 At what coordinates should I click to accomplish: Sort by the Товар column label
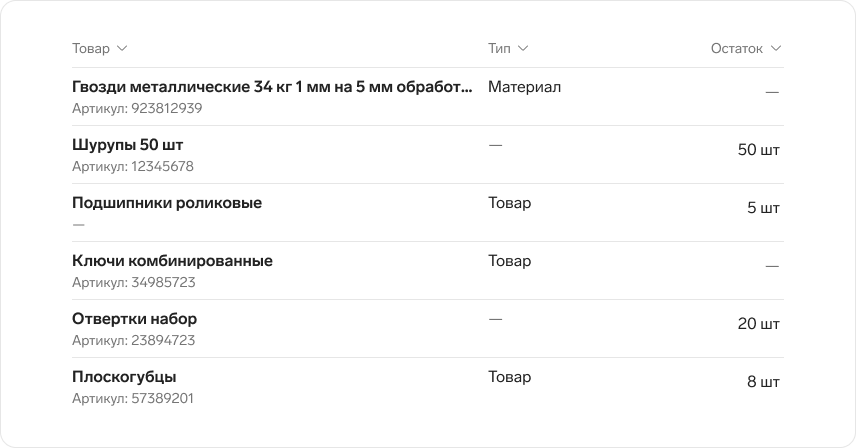pos(91,49)
